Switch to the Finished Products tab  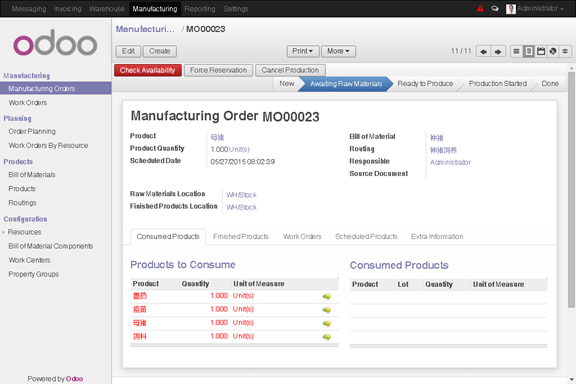[241, 237]
